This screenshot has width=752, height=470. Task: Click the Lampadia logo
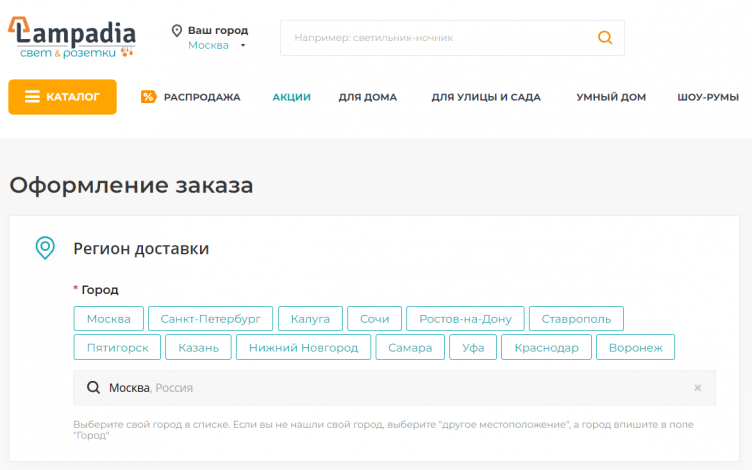click(x=72, y=38)
